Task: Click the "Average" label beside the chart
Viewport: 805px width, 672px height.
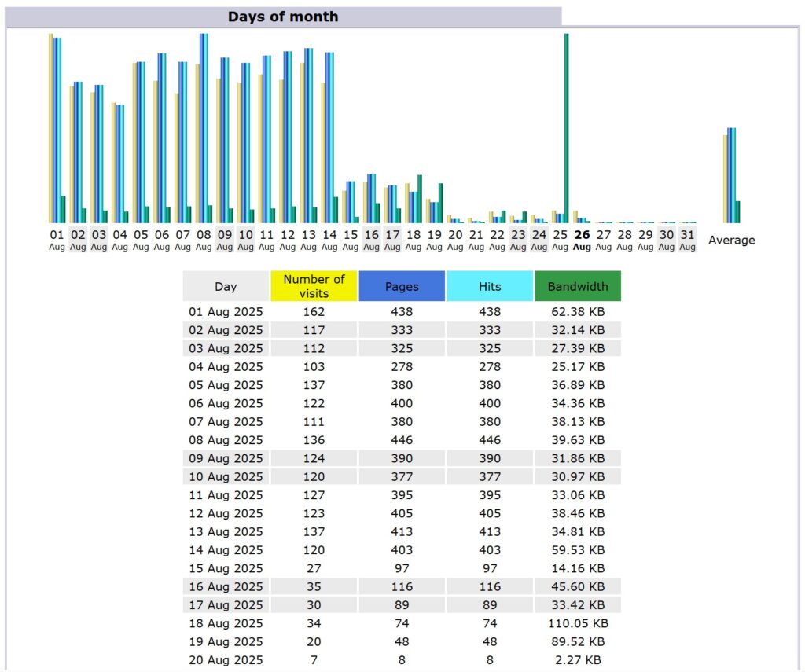Action: 731,240
